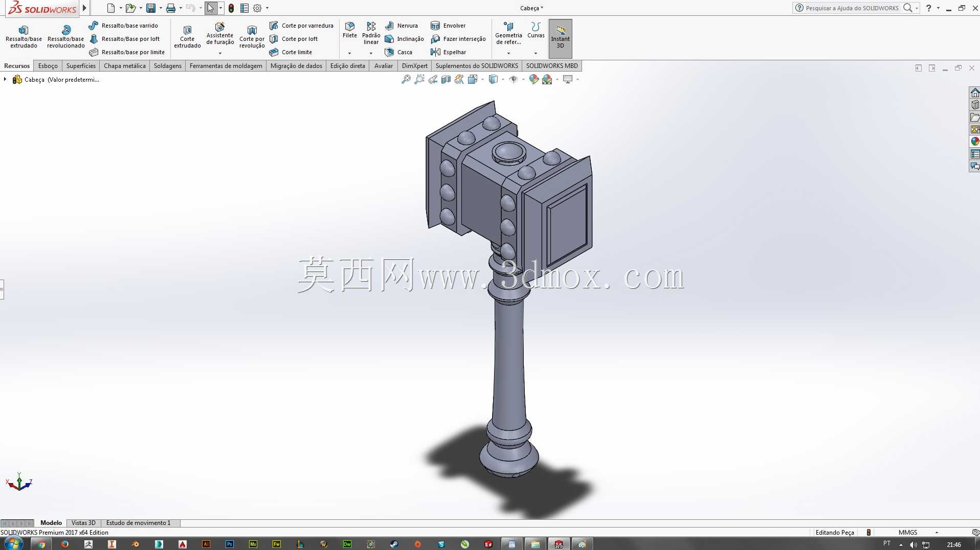Select the Envolver tool
980x550 pixels.
pos(448,26)
